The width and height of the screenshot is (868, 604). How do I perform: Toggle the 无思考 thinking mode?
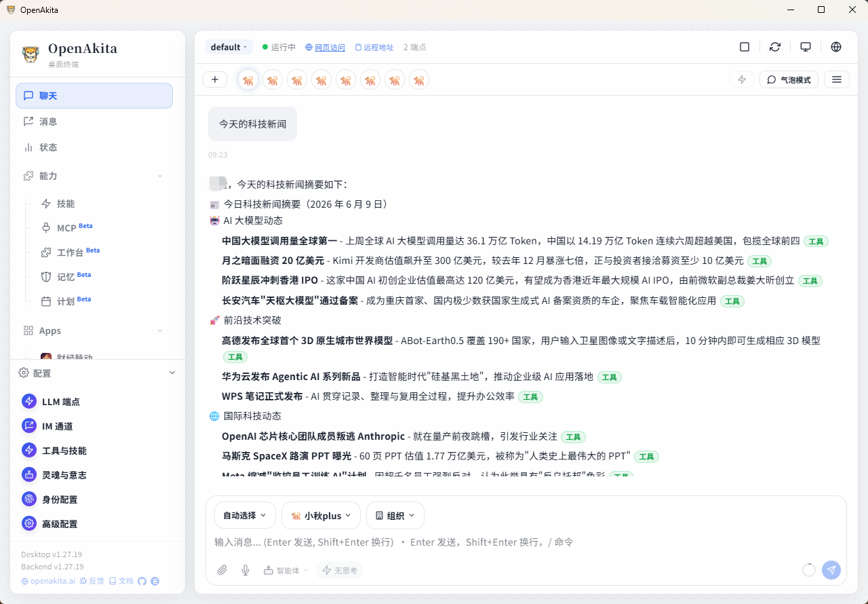(x=340, y=571)
